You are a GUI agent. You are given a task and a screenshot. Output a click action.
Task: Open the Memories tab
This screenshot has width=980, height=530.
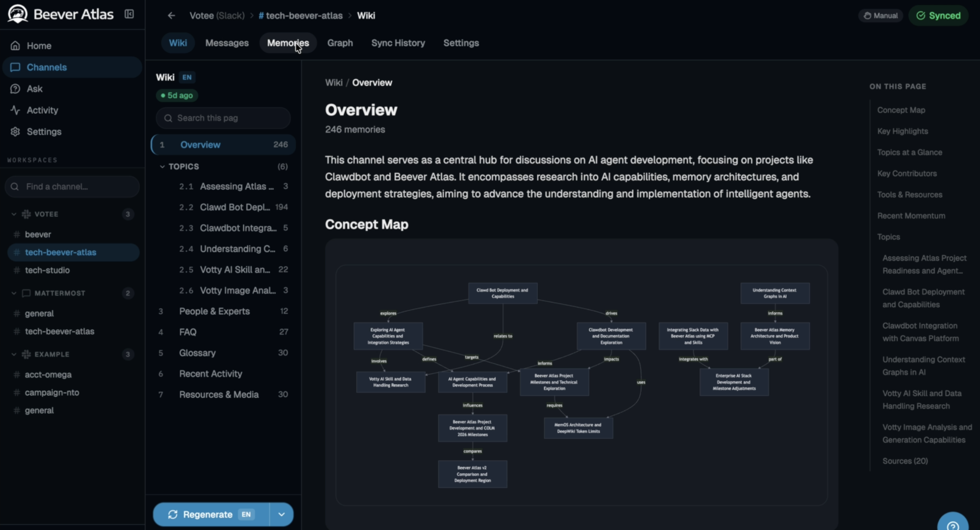tap(288, 43)
